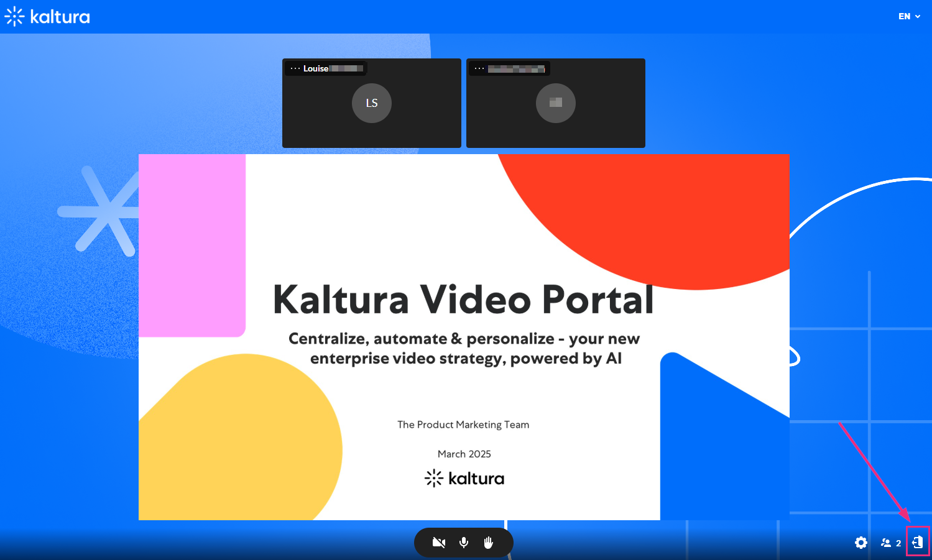Raise your hand
The image size is (932, 560).
[489, 543]
